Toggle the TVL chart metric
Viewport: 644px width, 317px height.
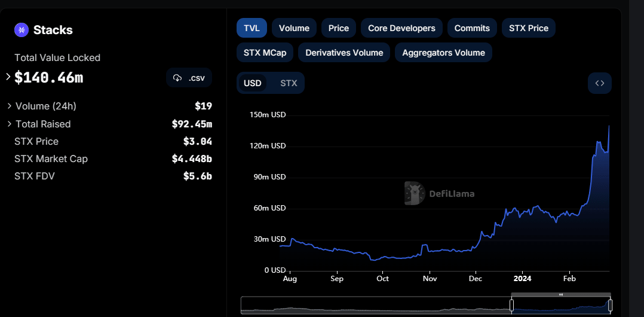tap(252, 28)
